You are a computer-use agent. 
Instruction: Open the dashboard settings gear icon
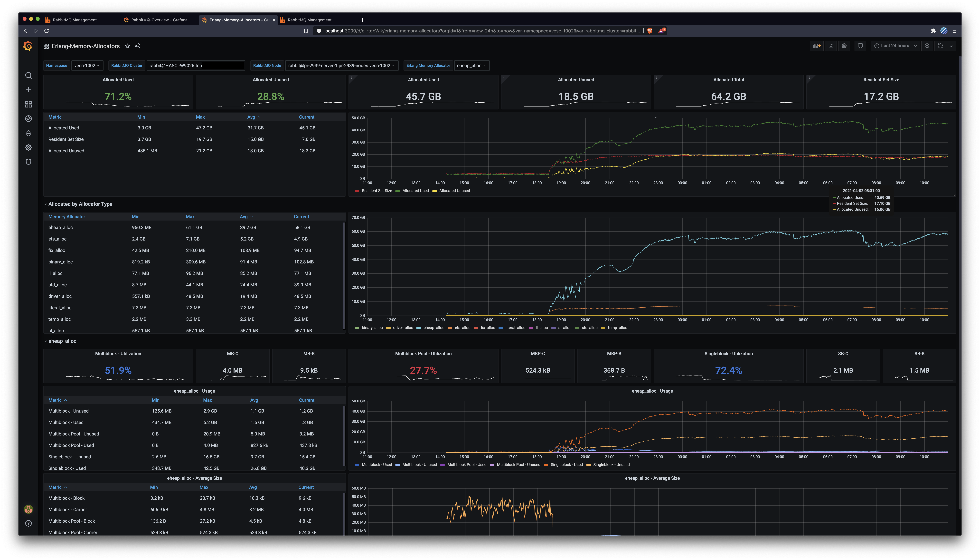tap(844, 46)
